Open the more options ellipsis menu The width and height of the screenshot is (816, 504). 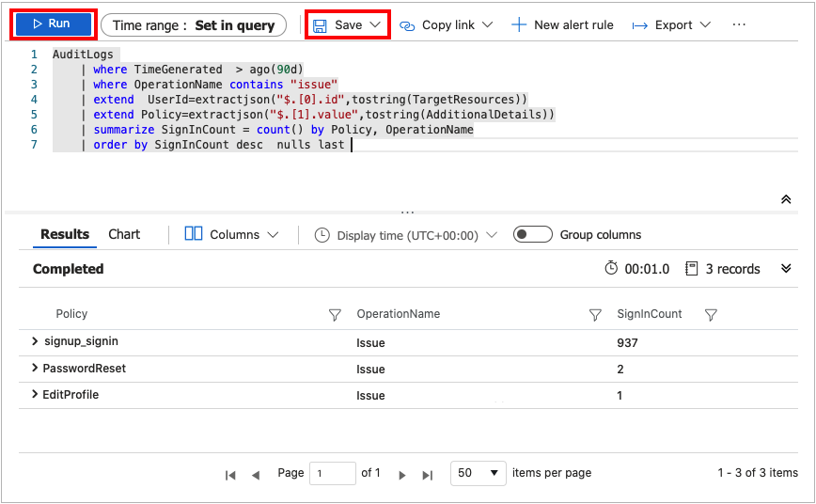[739, 24]
